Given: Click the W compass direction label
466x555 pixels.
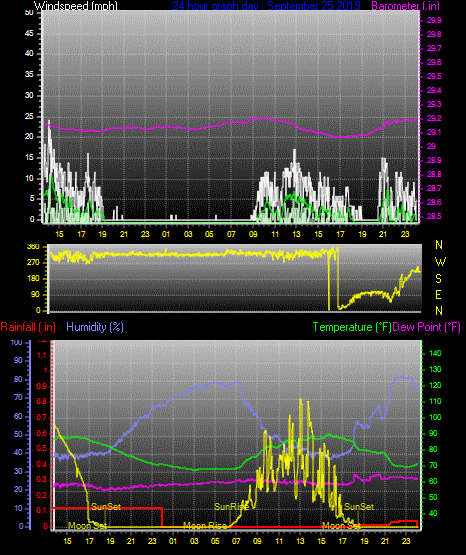Looking at the screenshot, I should click(x=440, y=262).
